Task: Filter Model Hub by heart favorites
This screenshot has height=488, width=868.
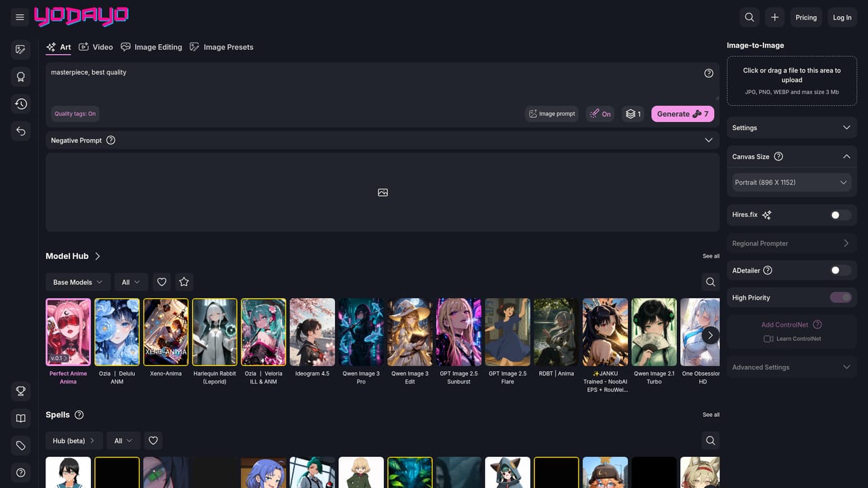Action: 161,282
